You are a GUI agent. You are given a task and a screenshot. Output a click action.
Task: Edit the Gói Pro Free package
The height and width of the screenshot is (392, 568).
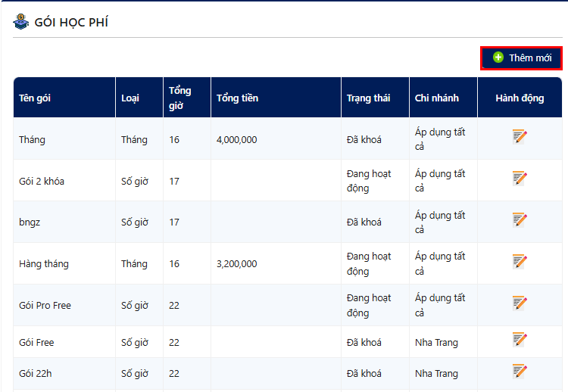coord(520,303)
